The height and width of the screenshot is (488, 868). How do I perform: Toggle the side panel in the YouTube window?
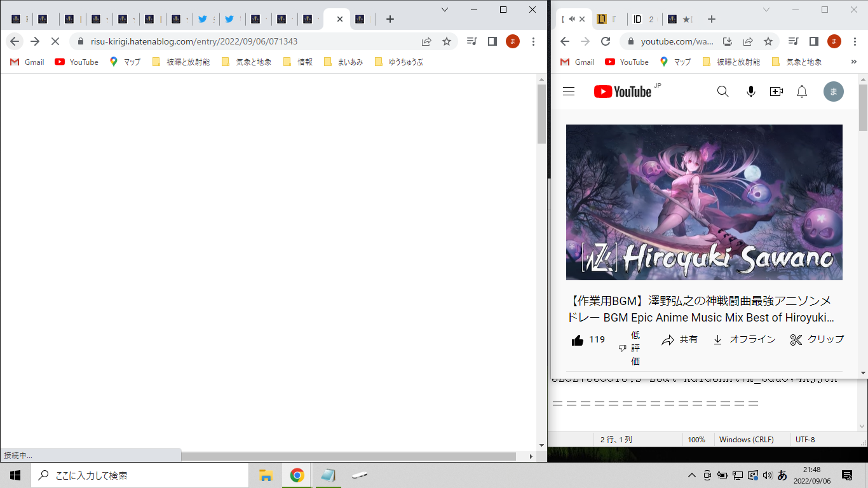[x=814, y=41]
